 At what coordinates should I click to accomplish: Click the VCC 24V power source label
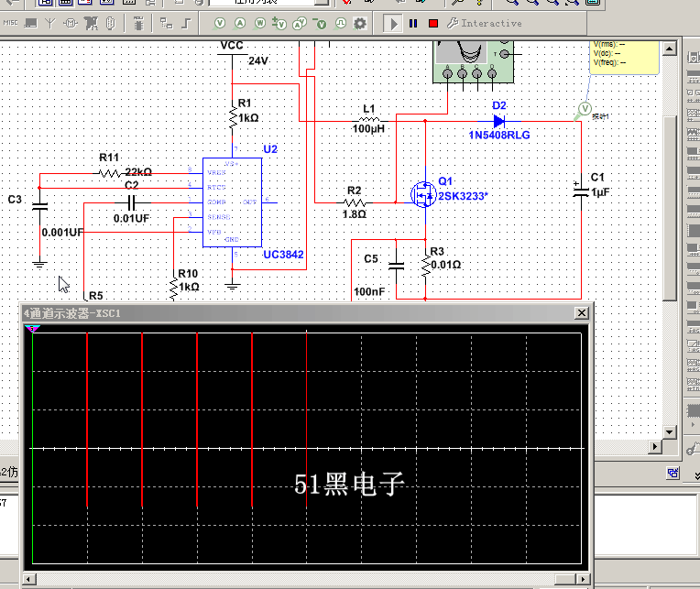[231, 44]
